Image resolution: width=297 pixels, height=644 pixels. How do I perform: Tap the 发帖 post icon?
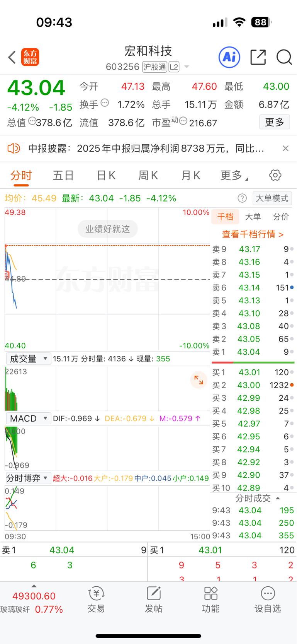point(153,600)
